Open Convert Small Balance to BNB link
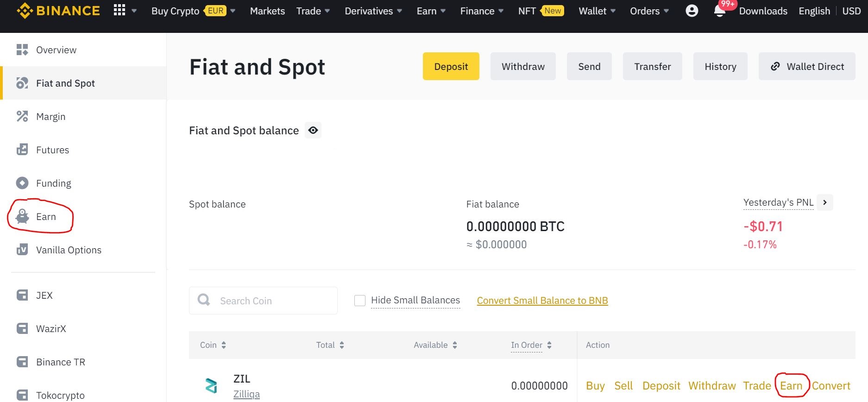The height and width of the screenshot is (402, 868). pyautogui.click(x=542, y=301)
